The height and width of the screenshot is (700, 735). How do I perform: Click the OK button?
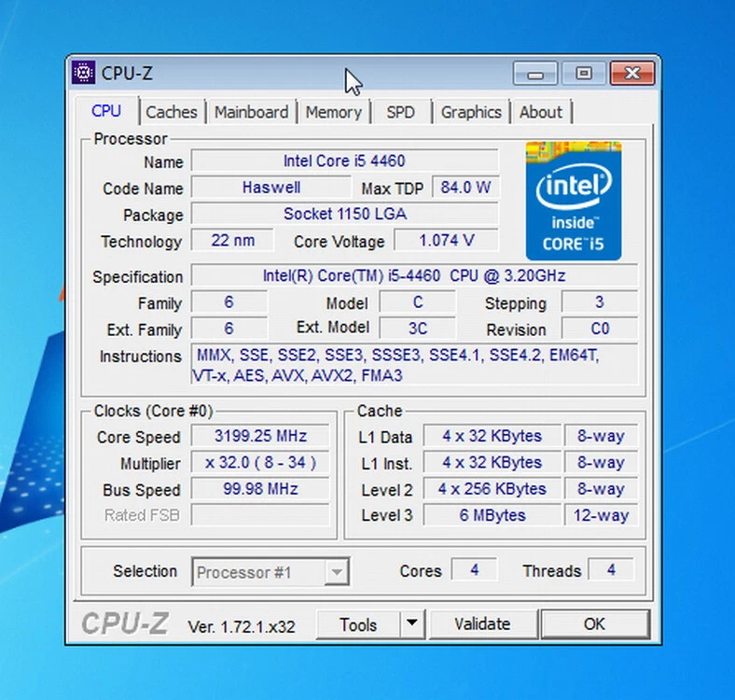[595, 624]
